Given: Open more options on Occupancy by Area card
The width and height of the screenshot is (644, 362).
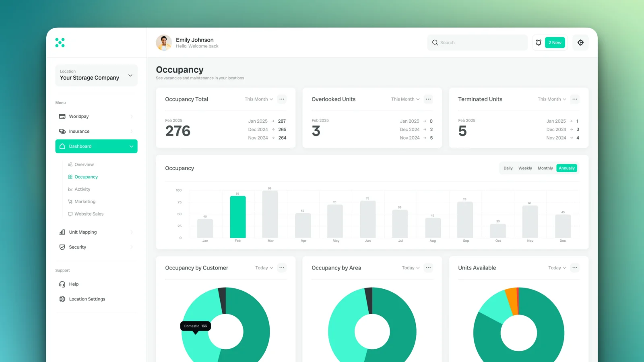Looking at the screenshot, I should [428, 268].
